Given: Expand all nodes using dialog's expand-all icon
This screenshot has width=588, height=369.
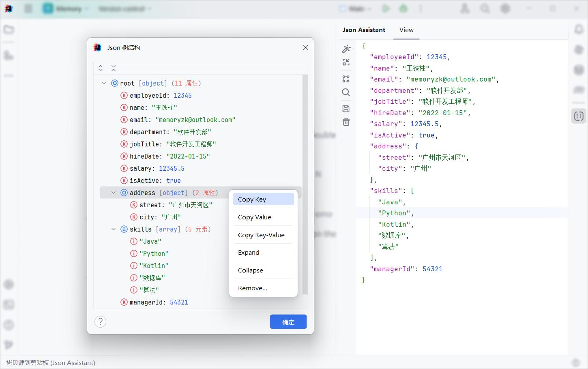Looking at the screenshot, I should [x=101, y=68].
